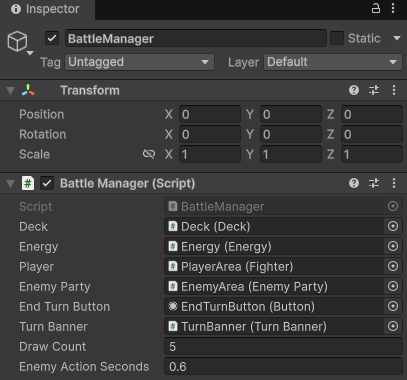This screenshot has height=380, width=407.
Task: Open object picker for Energy field
Action: pyautogui.click(x=393, y=246)
